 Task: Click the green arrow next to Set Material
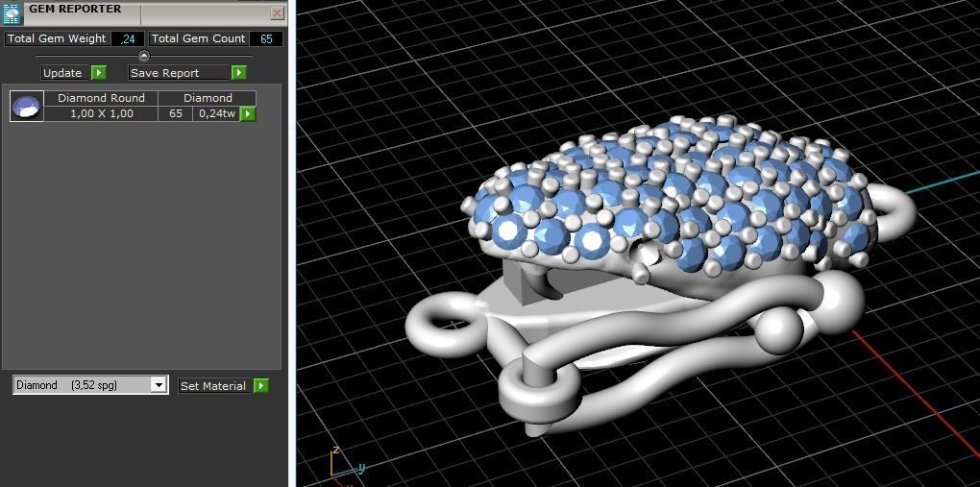click(x=261, y=386)
